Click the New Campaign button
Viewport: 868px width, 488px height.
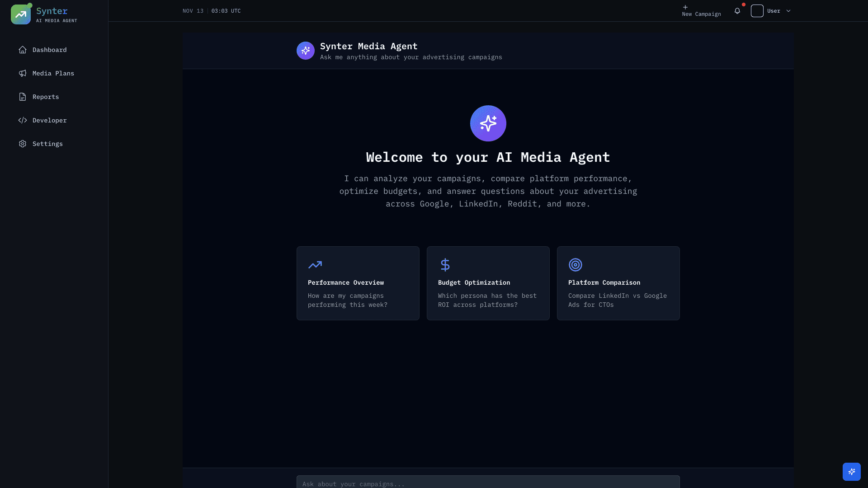coord(701,11)
